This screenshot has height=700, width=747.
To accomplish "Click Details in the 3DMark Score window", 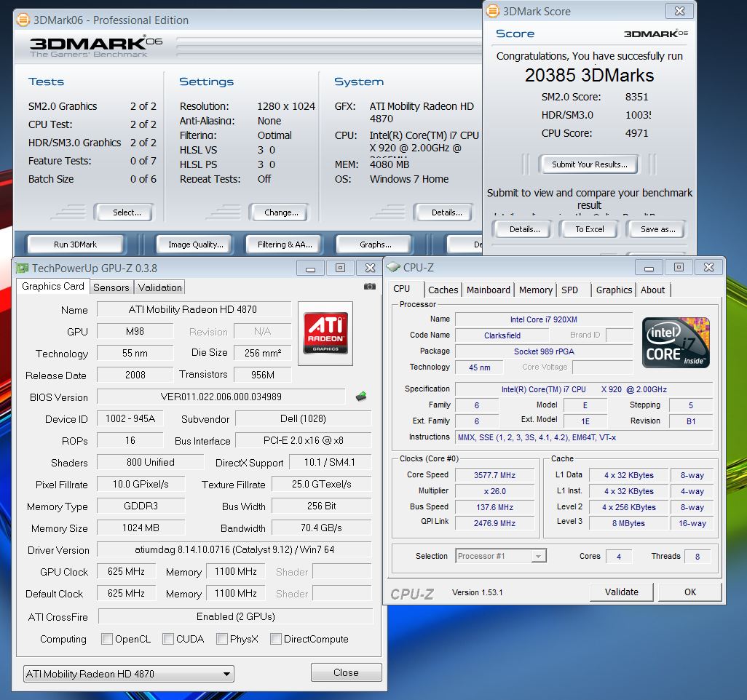I will click(523, 229).
